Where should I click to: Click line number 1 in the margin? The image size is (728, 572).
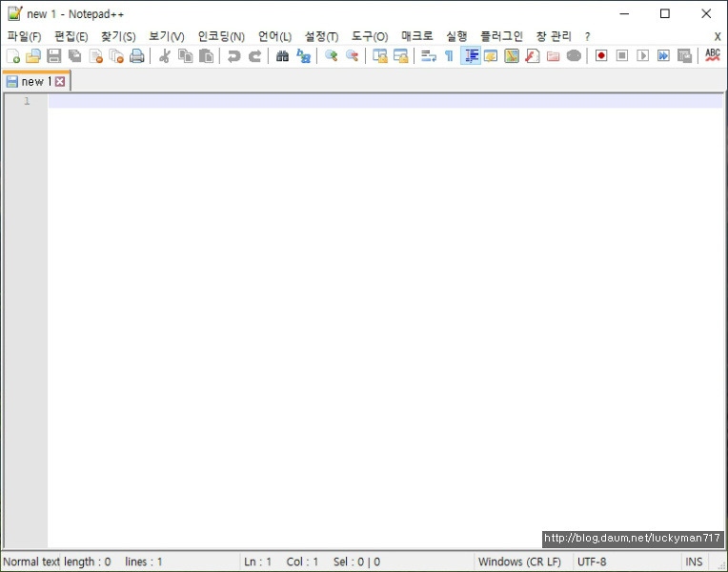click(27, 101)
